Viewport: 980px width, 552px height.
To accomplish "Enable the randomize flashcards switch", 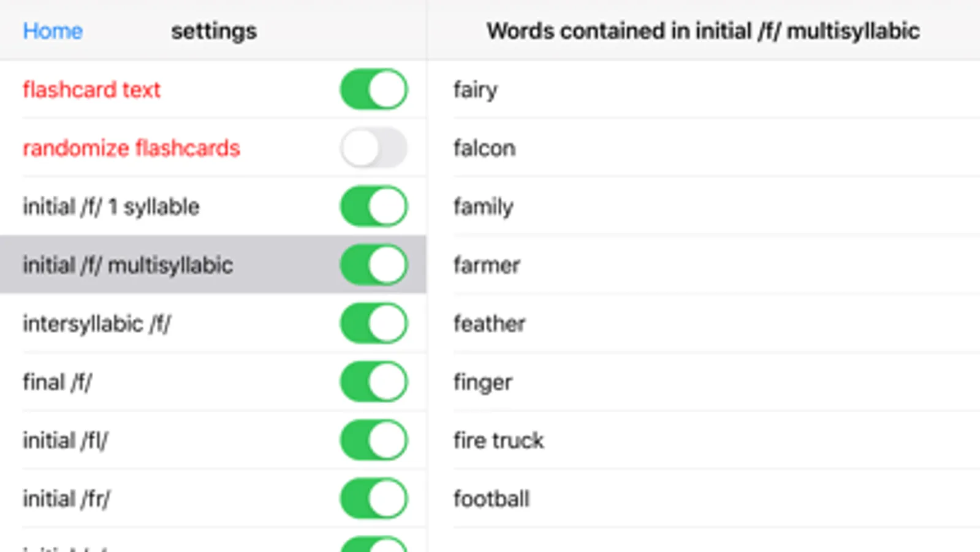I will 374,148.
